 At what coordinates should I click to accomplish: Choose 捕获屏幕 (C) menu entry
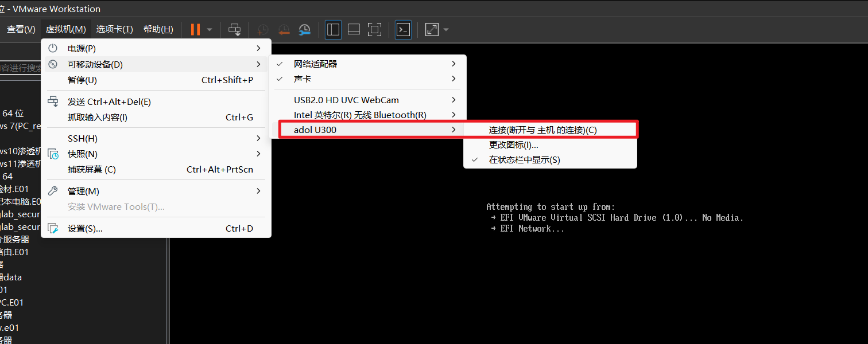coord(156,170)
